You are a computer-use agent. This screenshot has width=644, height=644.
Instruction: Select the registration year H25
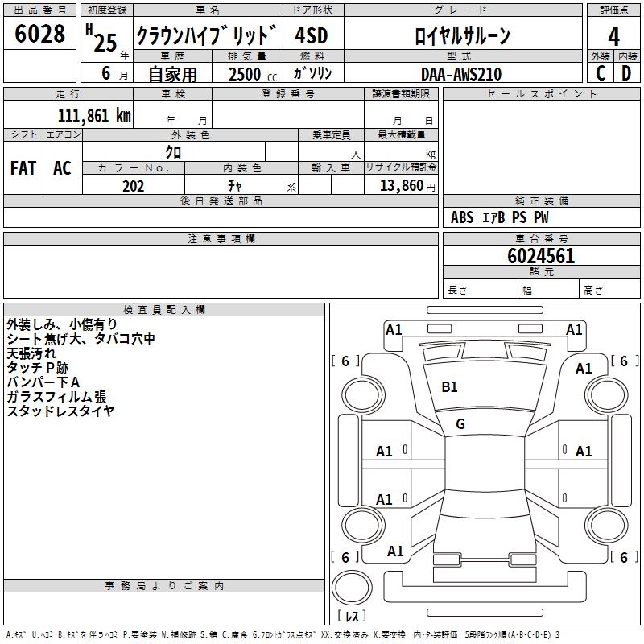pos(101,38)
